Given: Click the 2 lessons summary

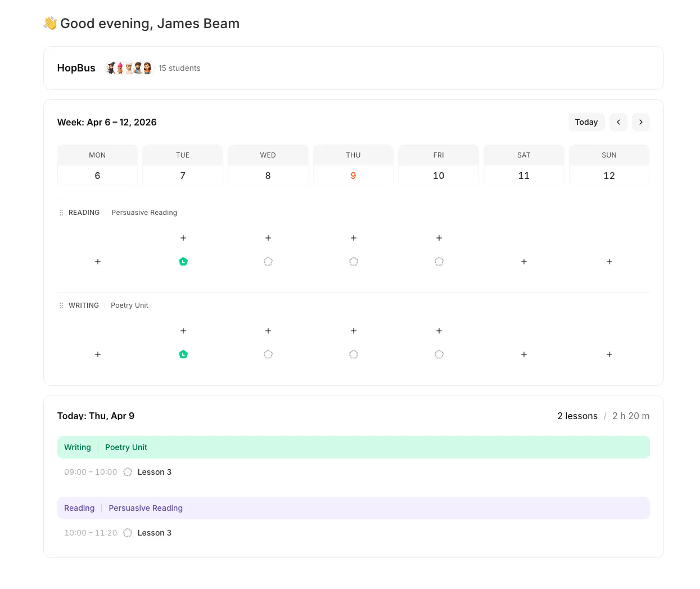Looking at the screenshot, I should (x=577, y=416).
